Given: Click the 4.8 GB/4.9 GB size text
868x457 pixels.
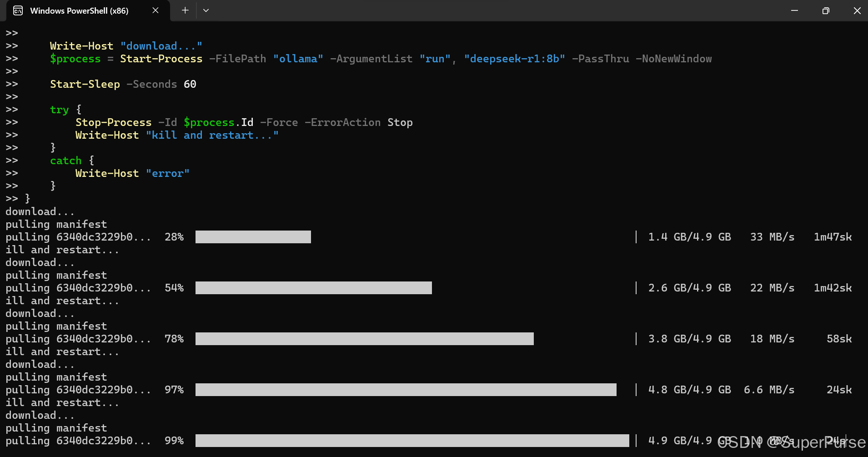Looking at the screenshot, I should click(x=690, y=390).
